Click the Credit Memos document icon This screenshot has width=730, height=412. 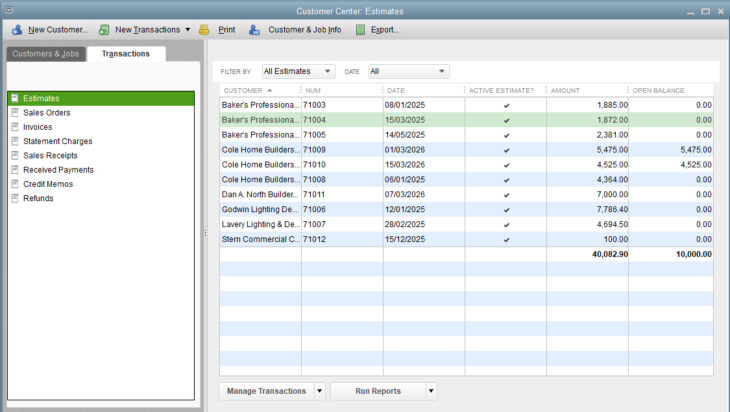pyautogui.click(x=15, y=184)
